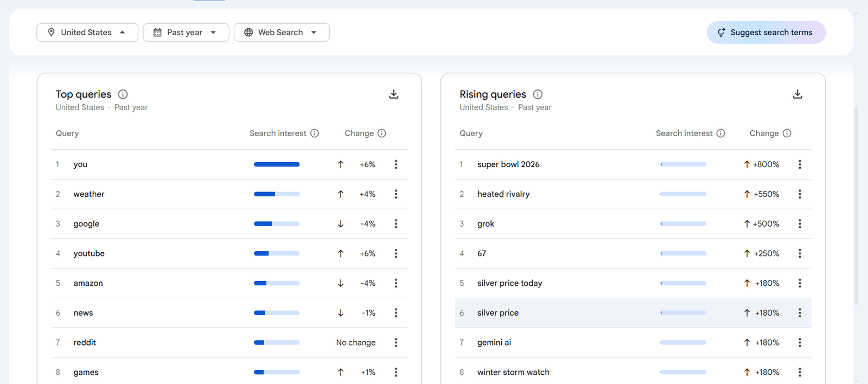This screenshot has width=868, height=384.
Task: Select the 'weather' top query
Action: pyautogui.click(x=89, y=194)
